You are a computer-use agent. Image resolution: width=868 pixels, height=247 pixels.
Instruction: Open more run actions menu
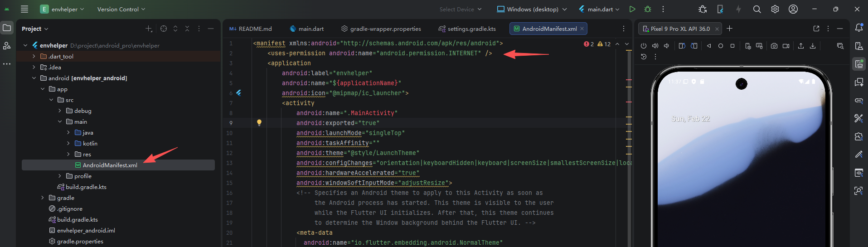(x=663, y=9)
